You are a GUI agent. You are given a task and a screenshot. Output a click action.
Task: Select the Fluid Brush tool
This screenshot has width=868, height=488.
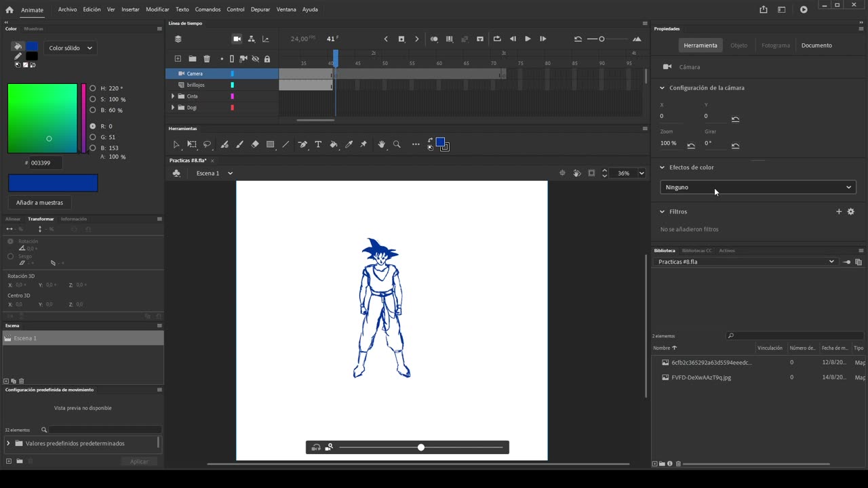point(224,144)
